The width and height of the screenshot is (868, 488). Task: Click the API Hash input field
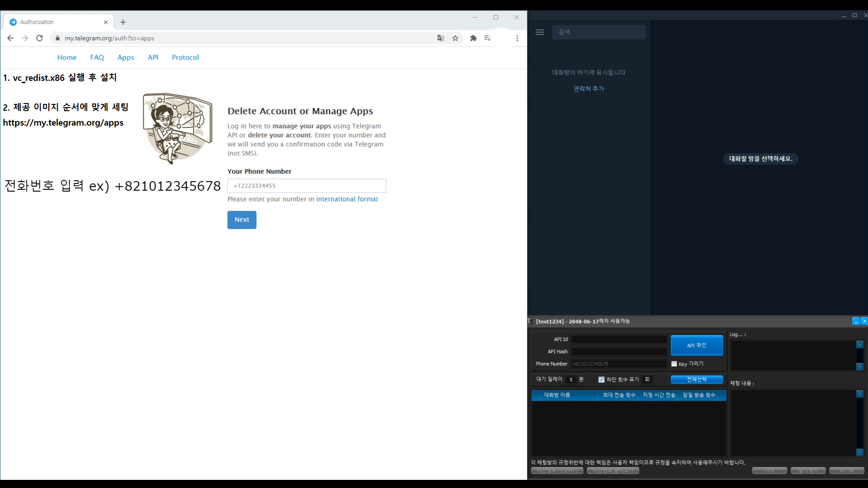pos(619,352)
